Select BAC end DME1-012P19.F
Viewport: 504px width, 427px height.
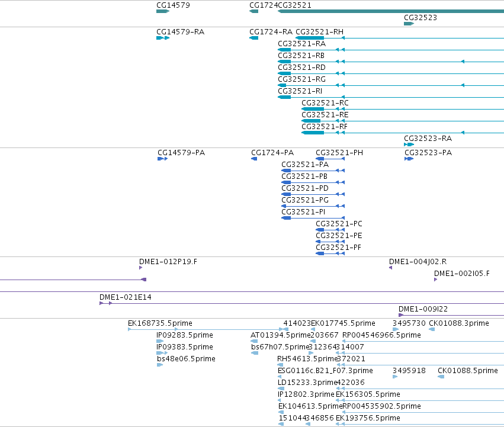pos(168,262)
